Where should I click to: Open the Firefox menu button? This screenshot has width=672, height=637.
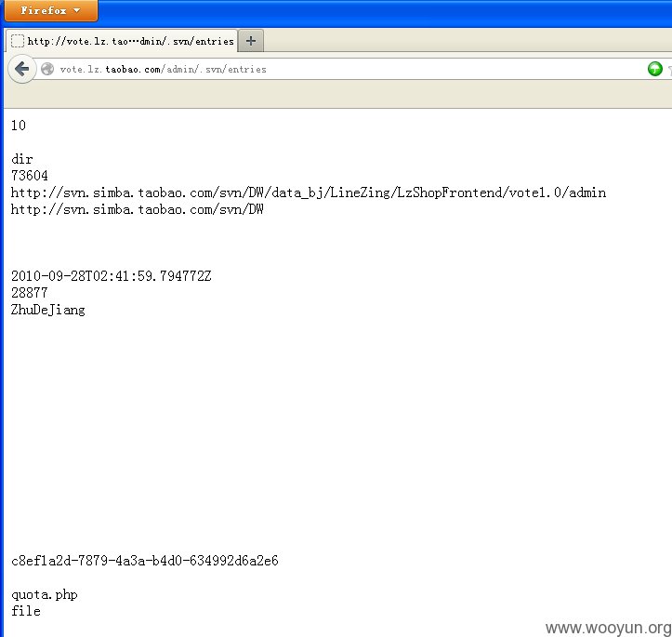coord(50,10)
